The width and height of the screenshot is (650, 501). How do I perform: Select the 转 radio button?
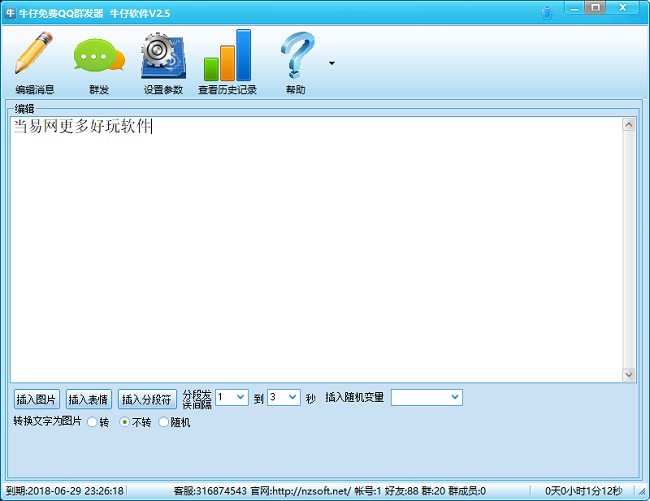[x=92, y=422]
